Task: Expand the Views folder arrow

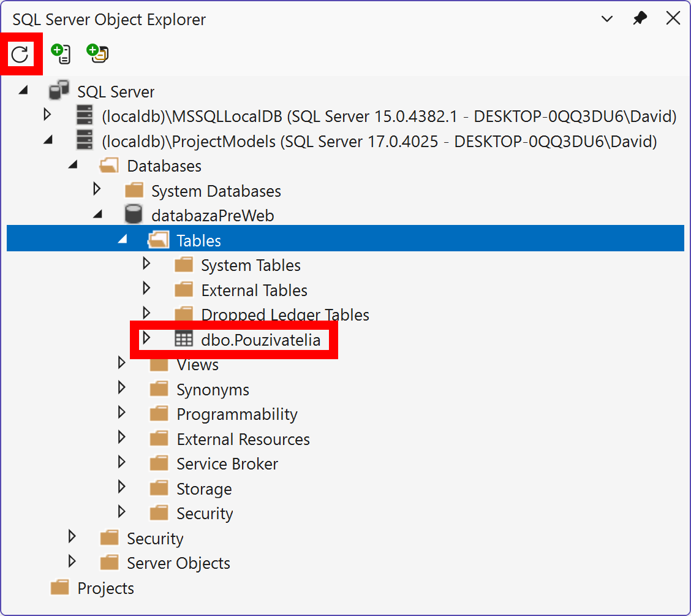Action: coord(122,363)
